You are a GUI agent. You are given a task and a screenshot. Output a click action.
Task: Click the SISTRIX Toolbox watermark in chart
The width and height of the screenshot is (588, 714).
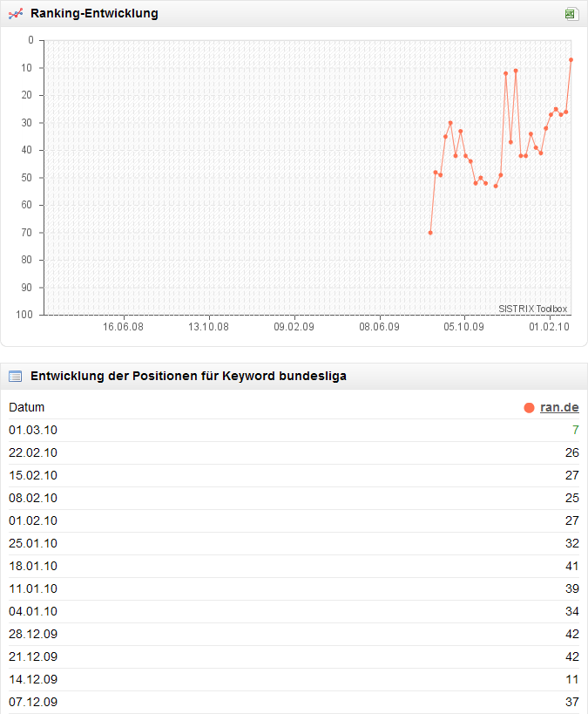click(532, 309)
